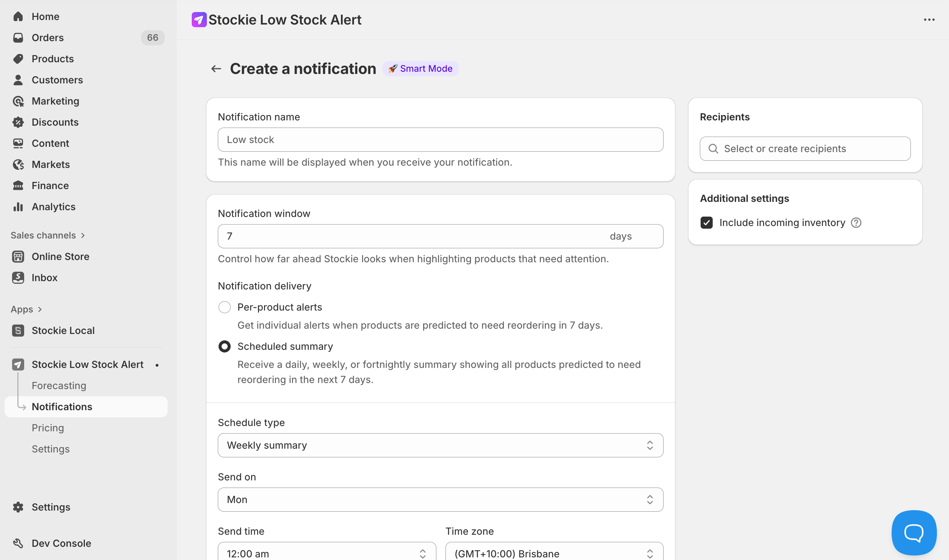Click the Stockie Low Stock Alert logo icon

click(x=199, y=20)
